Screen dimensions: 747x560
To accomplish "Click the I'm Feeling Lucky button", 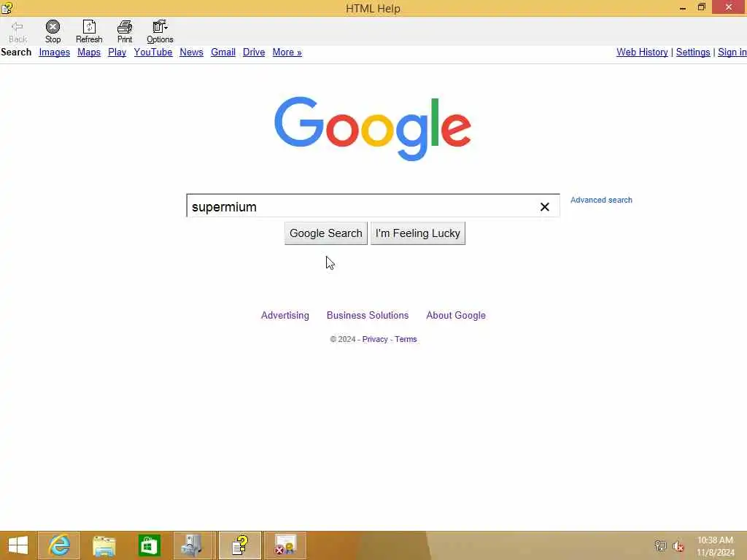I will pyautogui.click(x=418, y=233).
